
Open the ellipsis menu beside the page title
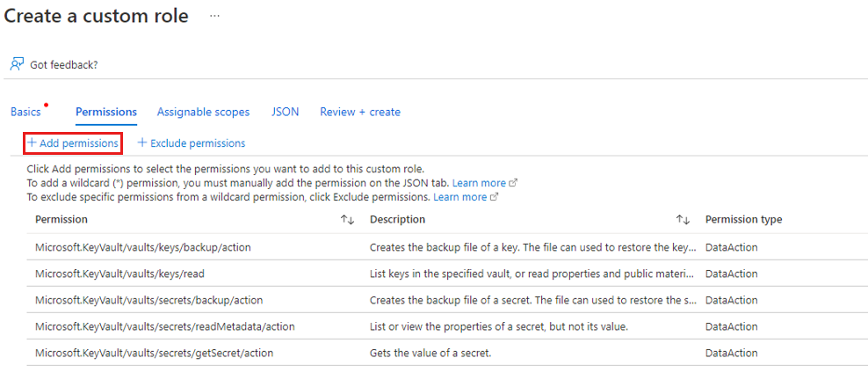(214, 16)
